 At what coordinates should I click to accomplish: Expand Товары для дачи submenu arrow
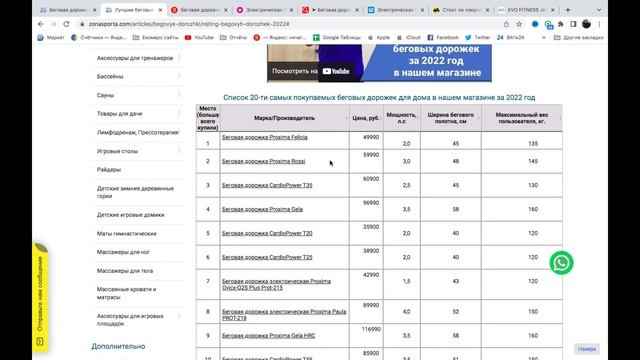179,113
